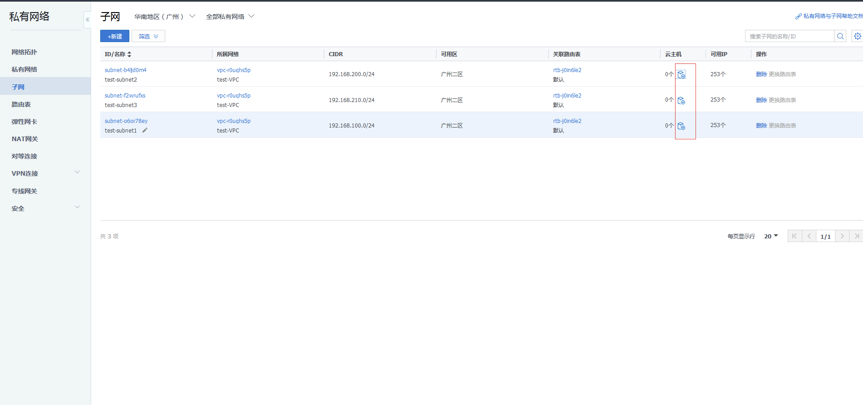This screenshot has height=405, width=863.
Task: Open 路由表 in the sidebar
Action: (21, 104)
